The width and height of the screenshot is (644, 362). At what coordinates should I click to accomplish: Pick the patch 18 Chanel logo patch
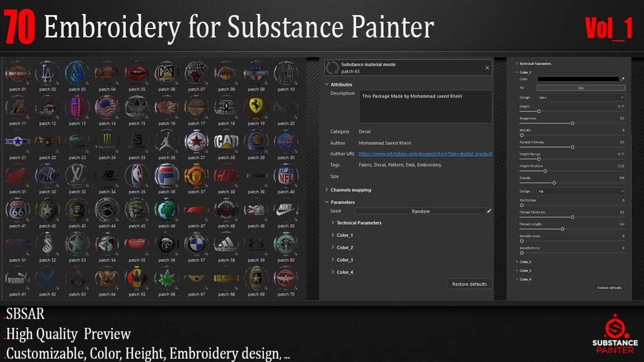point(226,107)
